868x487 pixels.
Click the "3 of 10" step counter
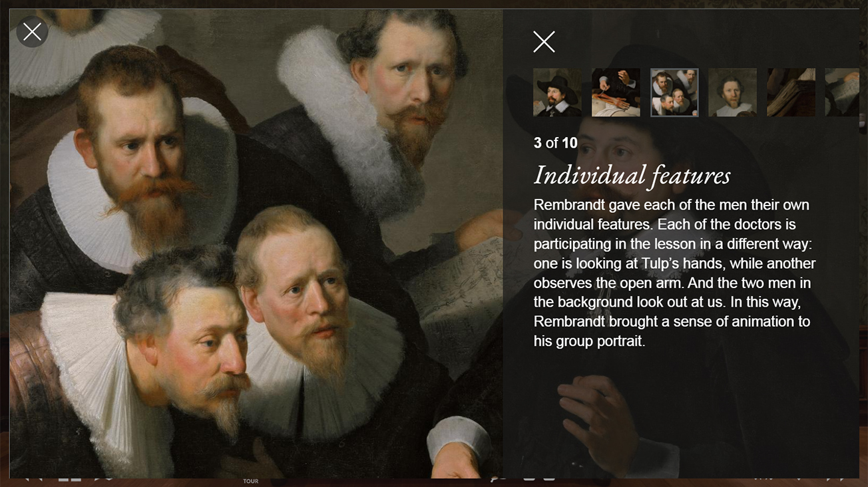click(556, 142)
